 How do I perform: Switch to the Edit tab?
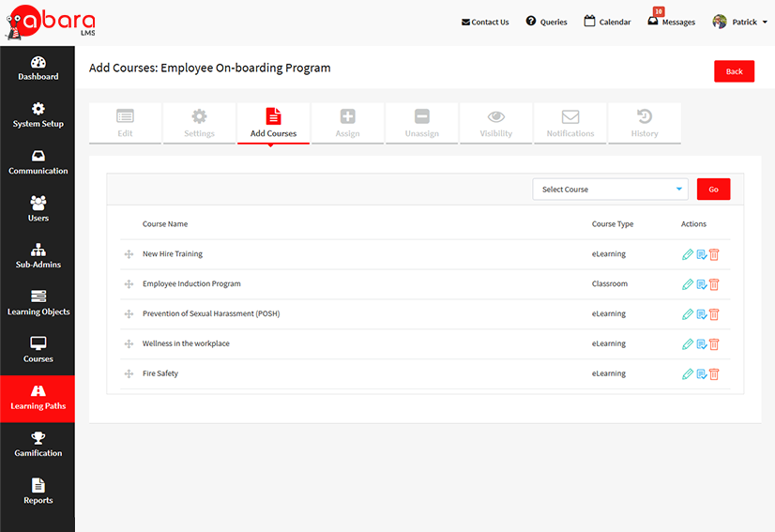click(125, 123)
